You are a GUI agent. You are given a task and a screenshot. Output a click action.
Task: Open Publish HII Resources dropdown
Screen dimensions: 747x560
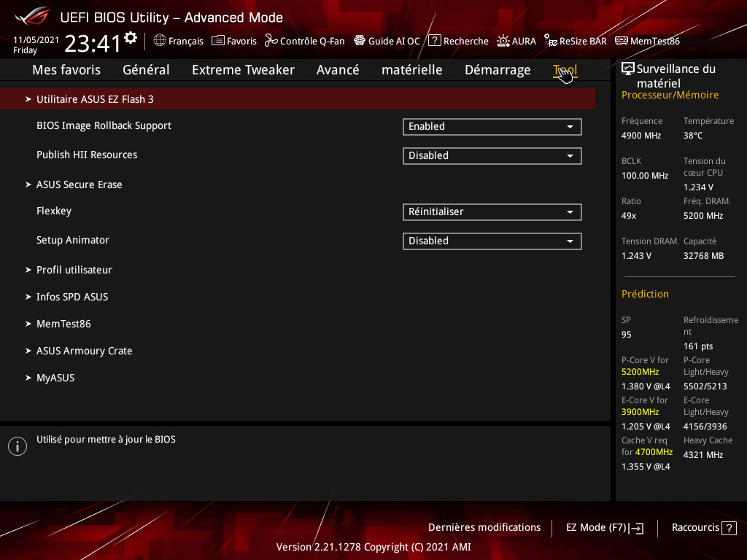coord(492,156)
